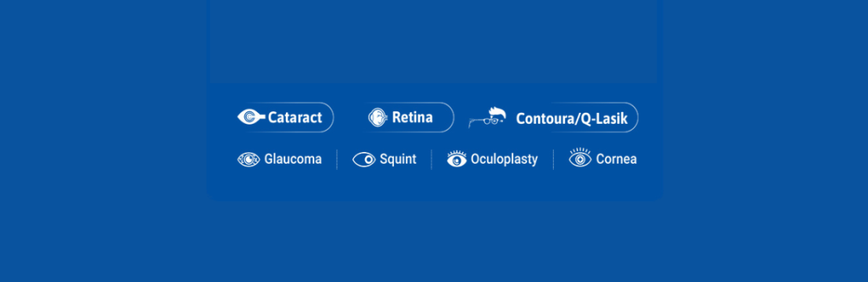Click the Retina eyeball icon
This screenshot has height=282, width=868.
(x=377, y=117)
